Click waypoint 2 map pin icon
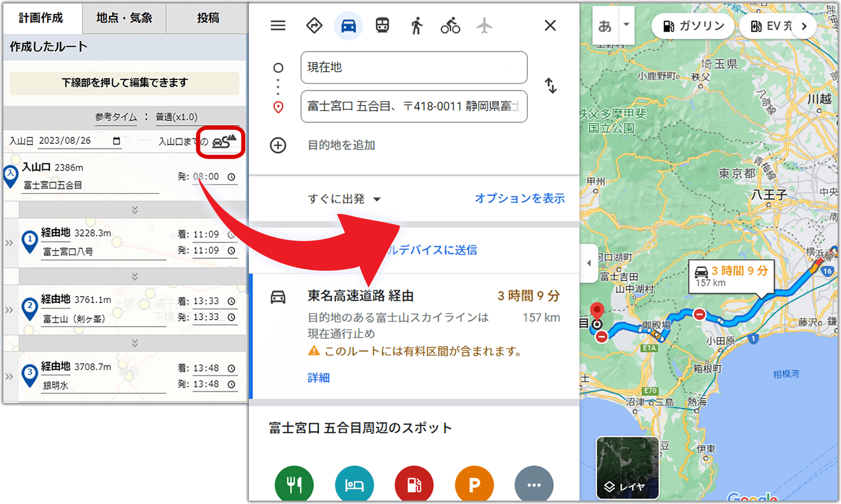Viewport: 841px width, 504px height. (29, 309)
